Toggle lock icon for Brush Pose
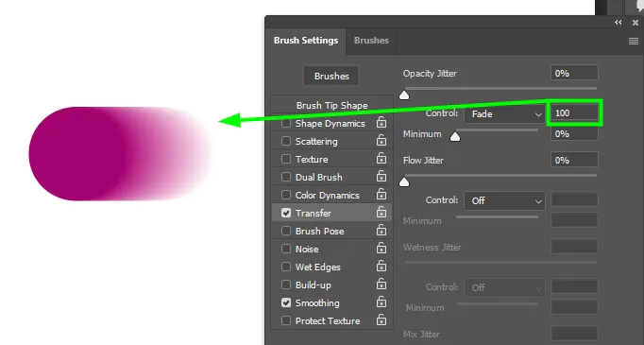Screen dimensions: 644x345 [x=381, y=231]
